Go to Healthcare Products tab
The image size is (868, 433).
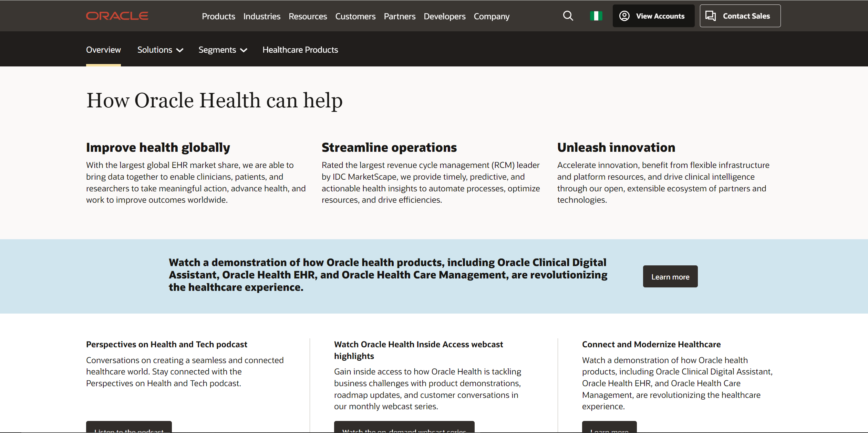point(300,50)
